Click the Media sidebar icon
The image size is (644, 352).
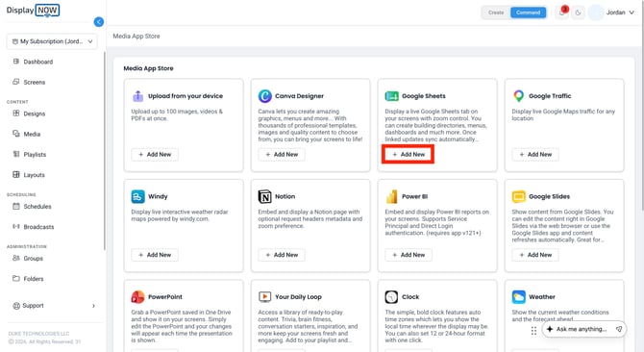16,134
